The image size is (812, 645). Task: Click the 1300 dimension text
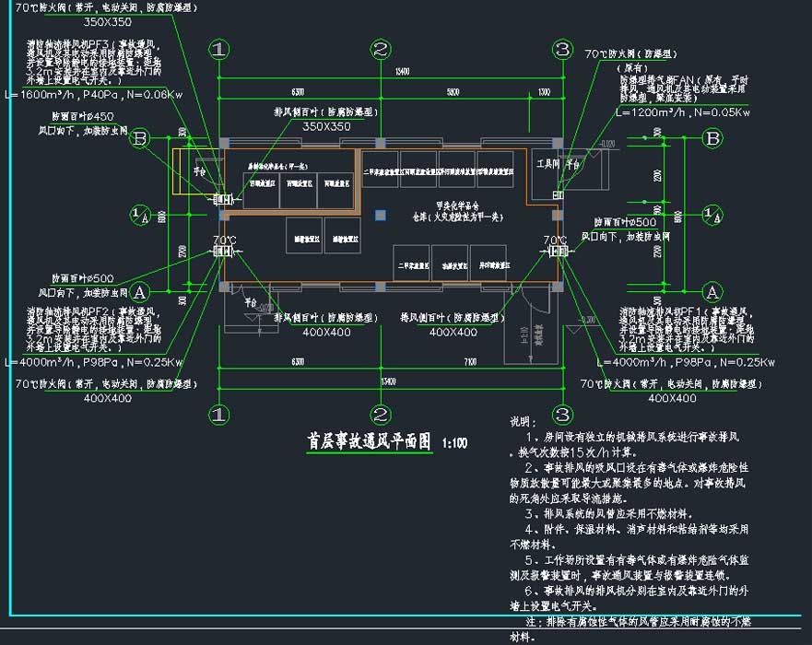(544, 92)
